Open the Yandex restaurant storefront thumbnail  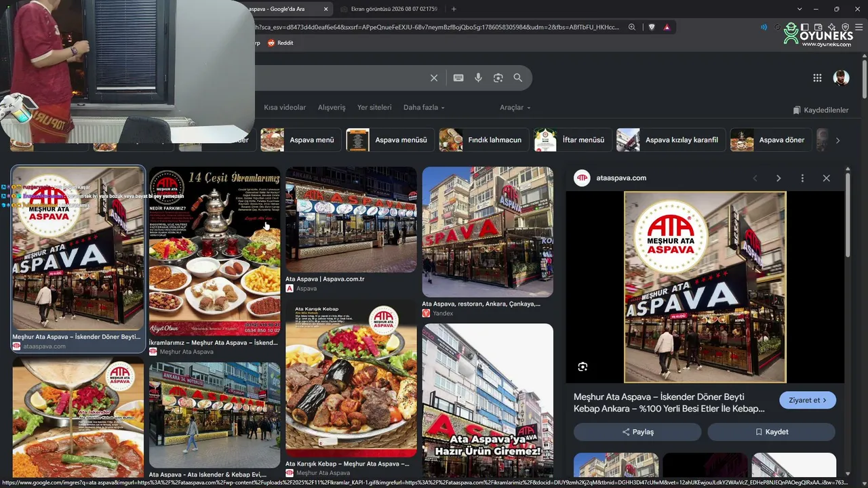point(488,232)
